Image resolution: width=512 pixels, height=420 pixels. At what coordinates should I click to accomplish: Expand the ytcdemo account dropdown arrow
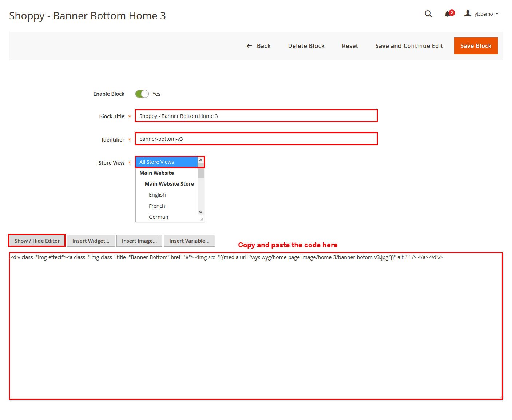pyautogui.click(x=497, y=14)
